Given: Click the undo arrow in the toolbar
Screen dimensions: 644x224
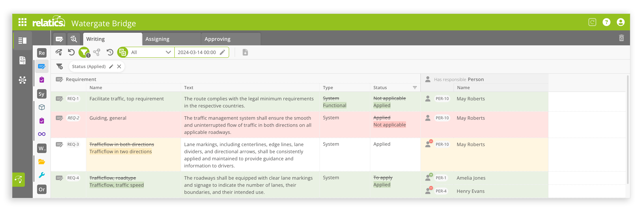Looking at the screenshot, I should pos(72,52).
